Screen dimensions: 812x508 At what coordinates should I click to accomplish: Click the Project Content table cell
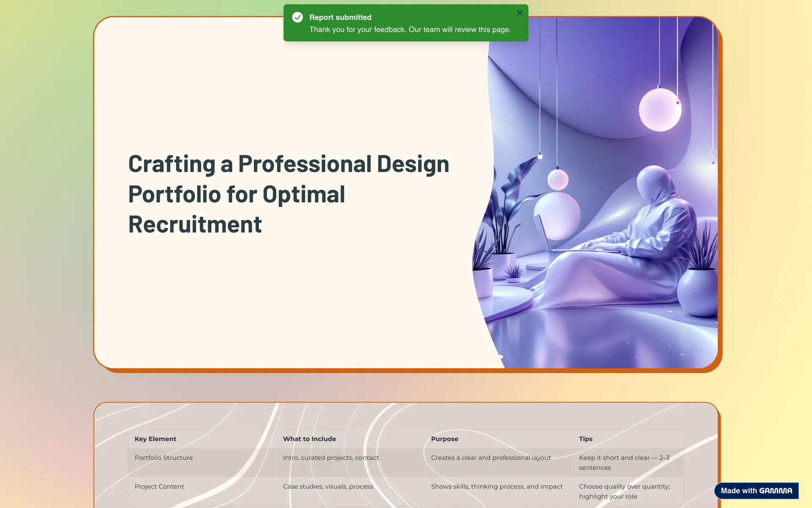tap(159, 486)
